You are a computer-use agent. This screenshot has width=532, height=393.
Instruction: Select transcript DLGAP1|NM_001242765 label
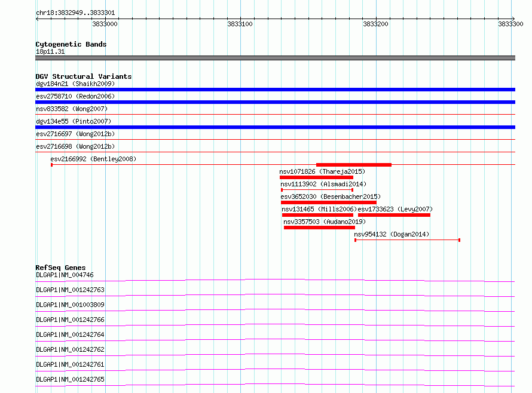click(70, 379)
